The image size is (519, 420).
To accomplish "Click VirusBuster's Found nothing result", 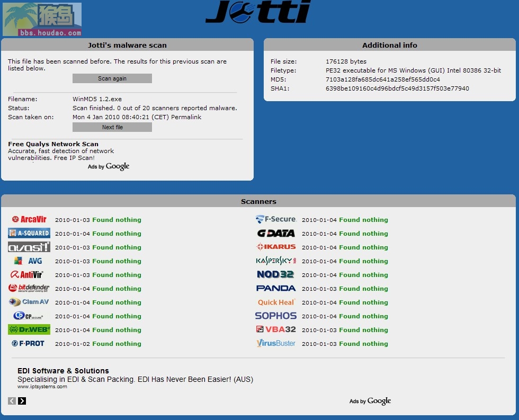I will tap(363, 344).
